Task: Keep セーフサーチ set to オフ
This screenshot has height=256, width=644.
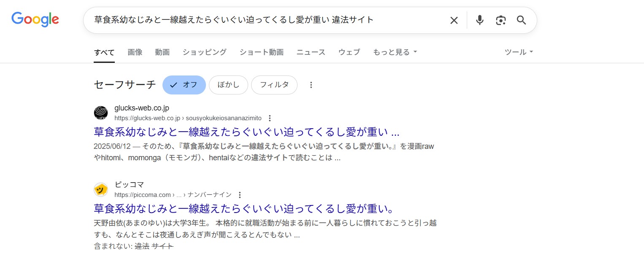Action: pos(184,85)
